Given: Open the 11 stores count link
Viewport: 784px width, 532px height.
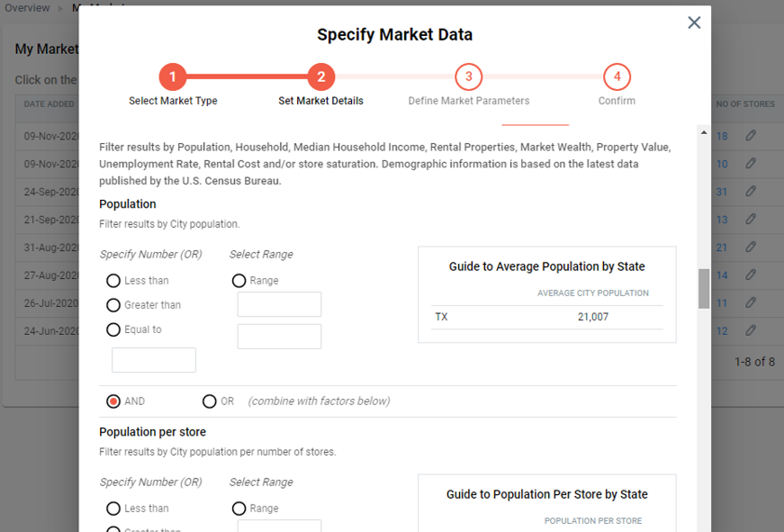Looking at the screenshot, I should click(x=722, y=303).
